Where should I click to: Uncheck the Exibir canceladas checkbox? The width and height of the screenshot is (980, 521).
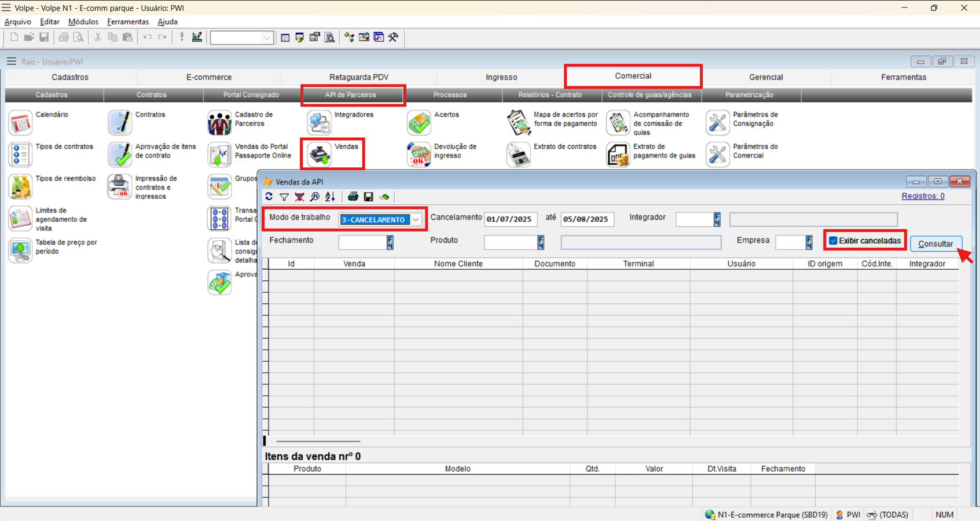point(833,241)
